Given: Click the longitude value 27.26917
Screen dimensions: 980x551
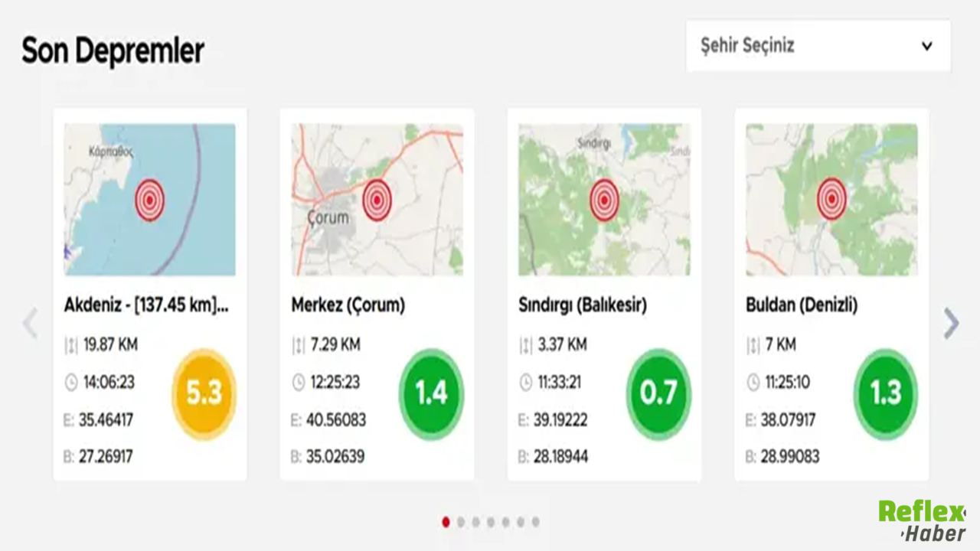Looking at the screenshot, I should 106,458.
